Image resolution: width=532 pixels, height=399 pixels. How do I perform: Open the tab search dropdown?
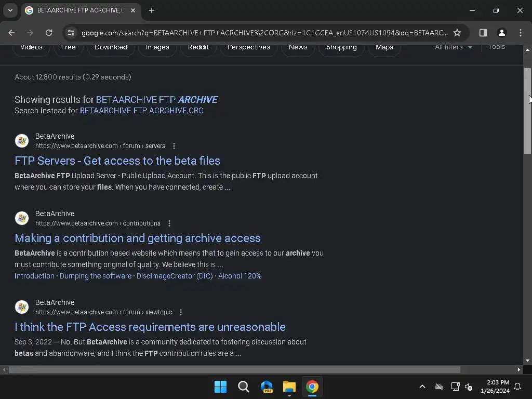[x=10, y=10]
